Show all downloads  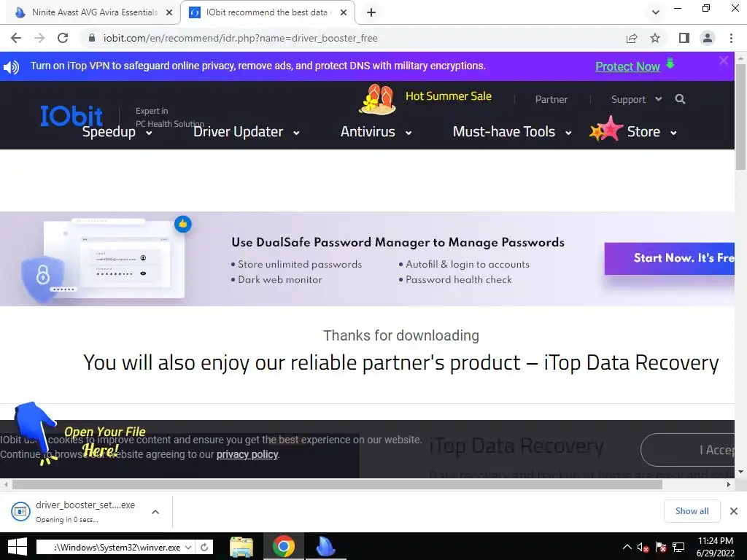[692, 511]
